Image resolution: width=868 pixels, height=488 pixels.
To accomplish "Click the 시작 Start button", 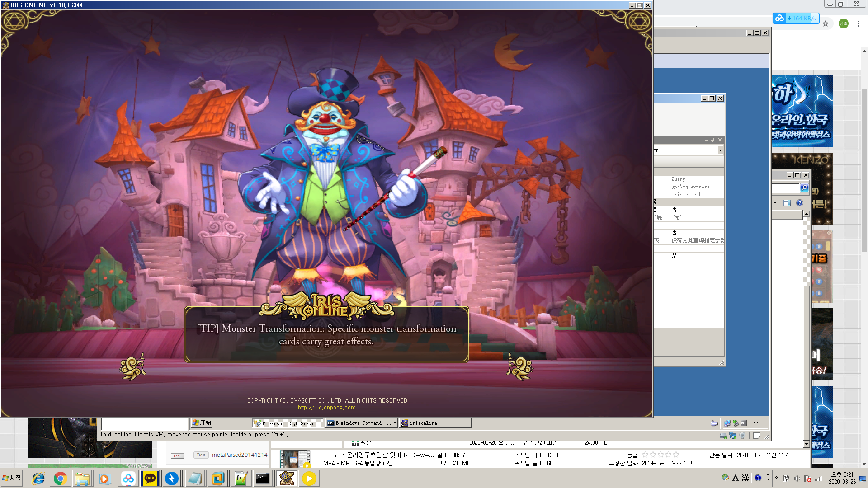I will 12,478.
